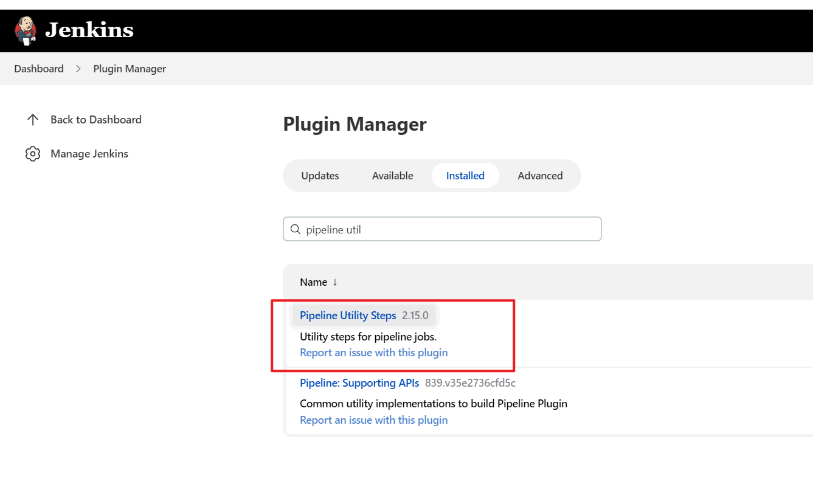Open the Pipeline Utility Steps plugin link

point(348,316)
